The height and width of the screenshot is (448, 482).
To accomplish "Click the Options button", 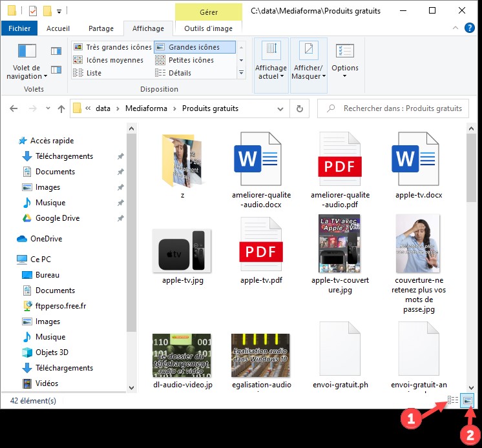I will click(345, 61).
